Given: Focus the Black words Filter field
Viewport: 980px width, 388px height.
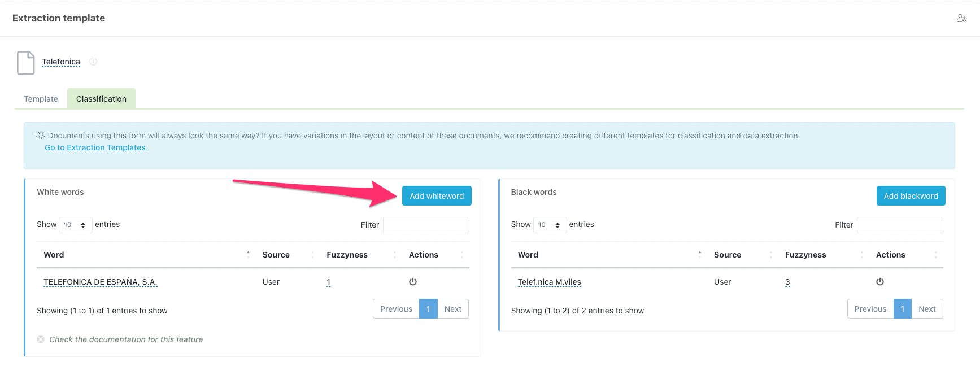Looking at the screenshot, I should [900, 225].
